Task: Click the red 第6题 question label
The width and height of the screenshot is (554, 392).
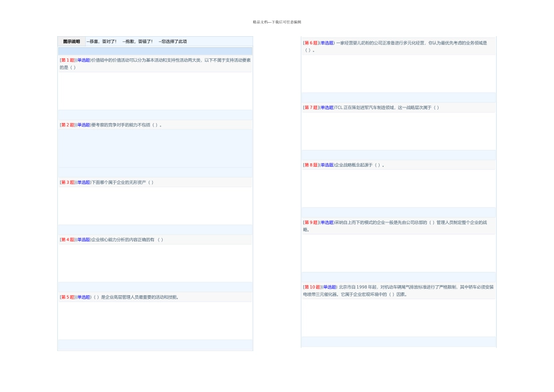Action: click(311, 43)
